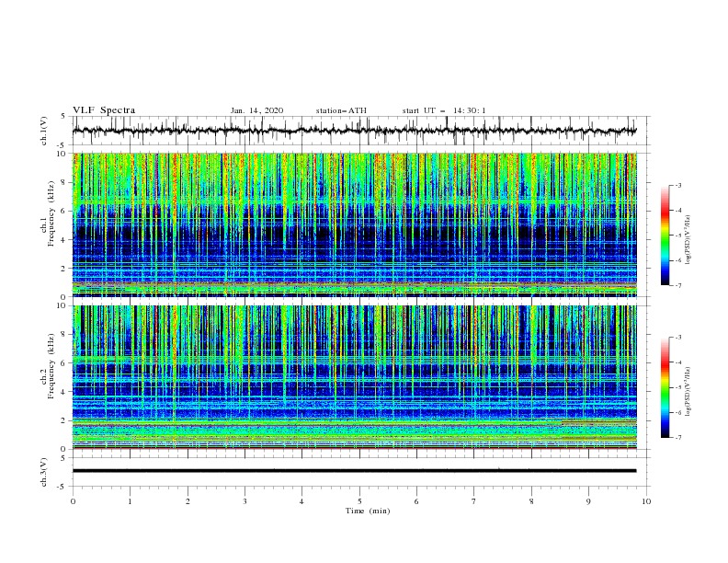Click the "10" kHz tick on ch.1 spectrogram
The image size is (728, 563).
point(63,154)
